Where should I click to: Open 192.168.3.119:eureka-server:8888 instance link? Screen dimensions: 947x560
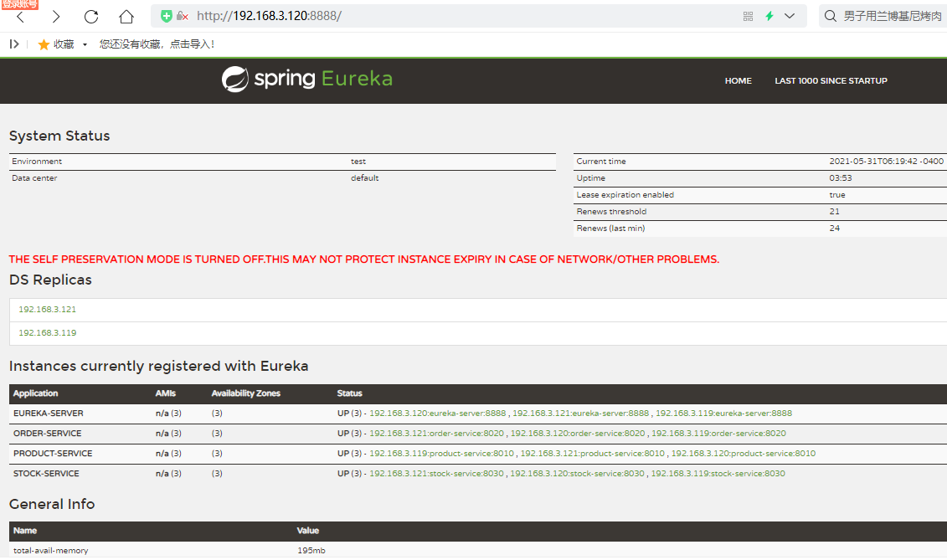[x=723, y=414]
